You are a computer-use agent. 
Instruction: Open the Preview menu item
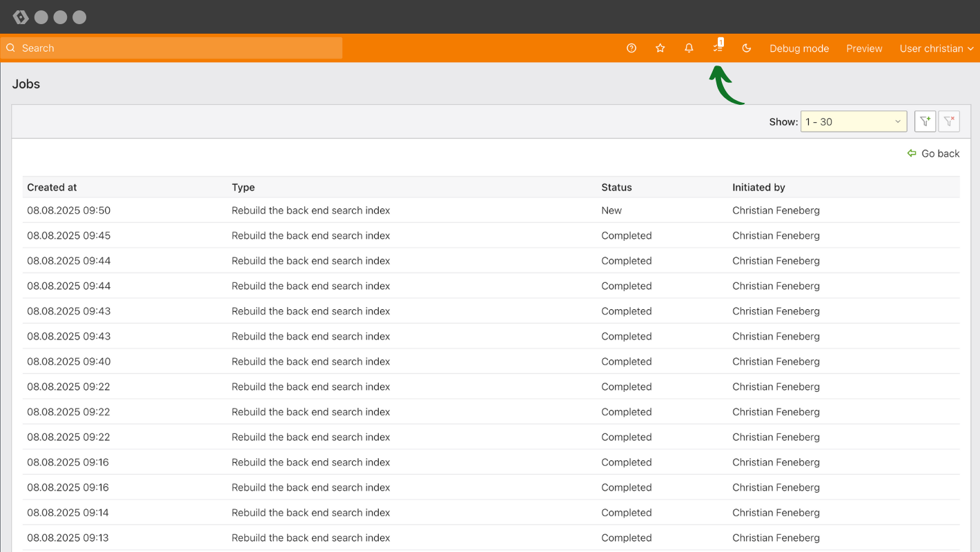coord(864,48)
